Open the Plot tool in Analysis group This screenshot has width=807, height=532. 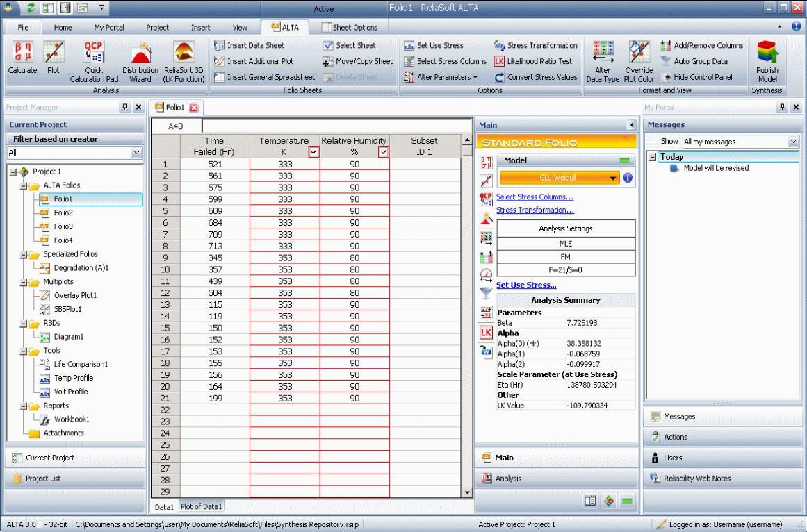point(54,57)
